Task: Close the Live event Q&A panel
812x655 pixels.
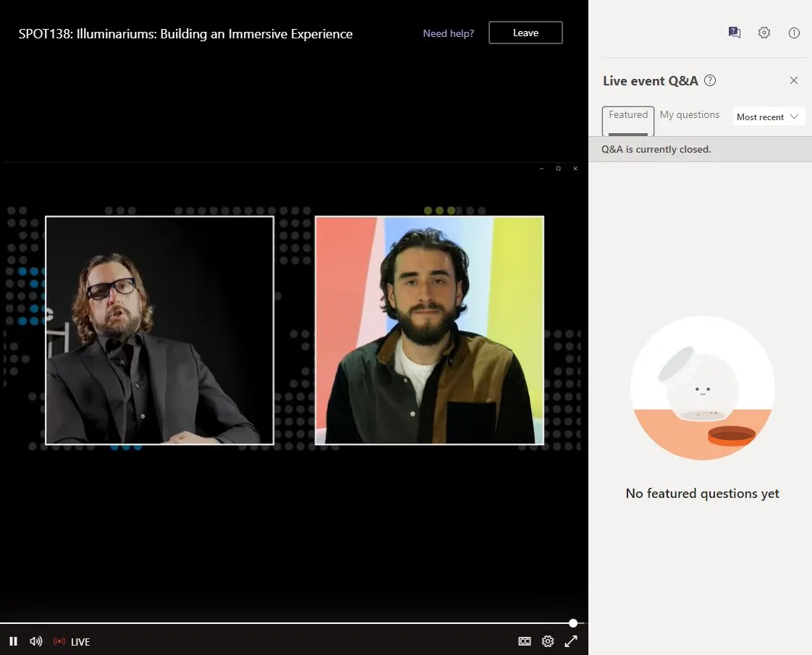Action: (x=793, y=80)
